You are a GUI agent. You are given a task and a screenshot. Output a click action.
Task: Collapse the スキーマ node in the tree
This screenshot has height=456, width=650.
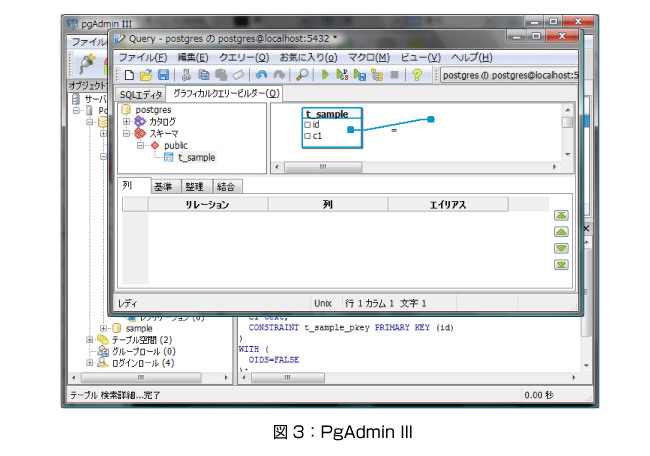126,133
